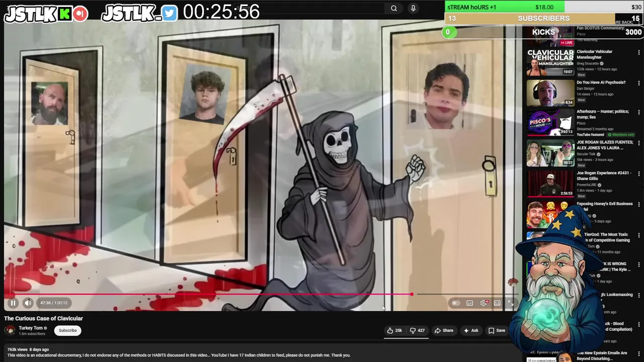Viewport: 644px width, 362px height.
Task: Click the YouTube search magnifier icon
Action: 394,8
